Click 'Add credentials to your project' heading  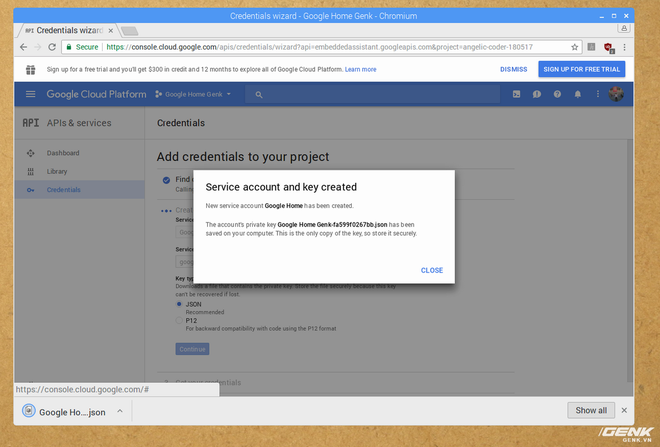pyautogui.click(x=243, y=157)
